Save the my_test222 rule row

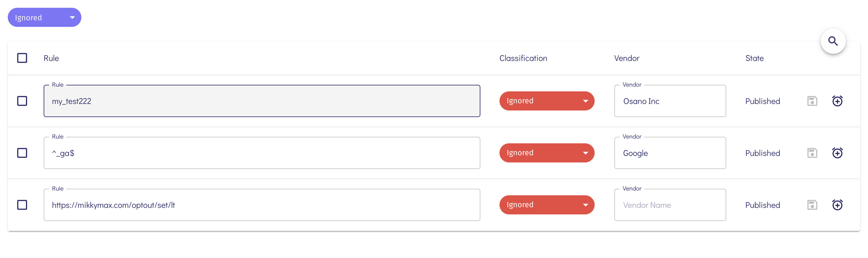pyautogui.click(x=812, y=101)
